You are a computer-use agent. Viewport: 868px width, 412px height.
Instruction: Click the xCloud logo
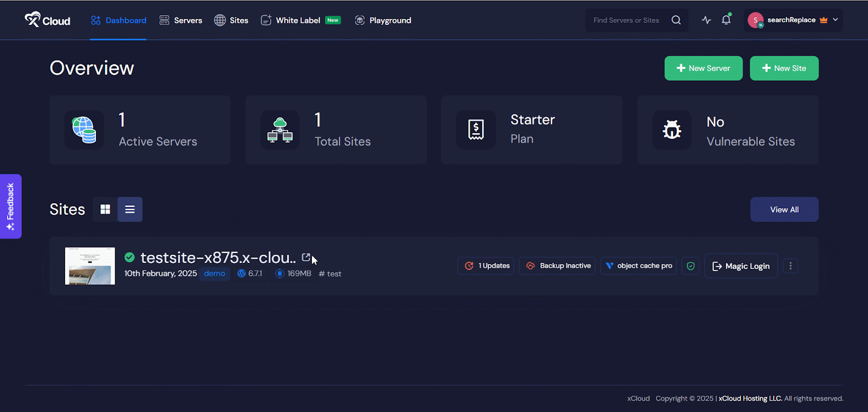(x=48, y=20)
